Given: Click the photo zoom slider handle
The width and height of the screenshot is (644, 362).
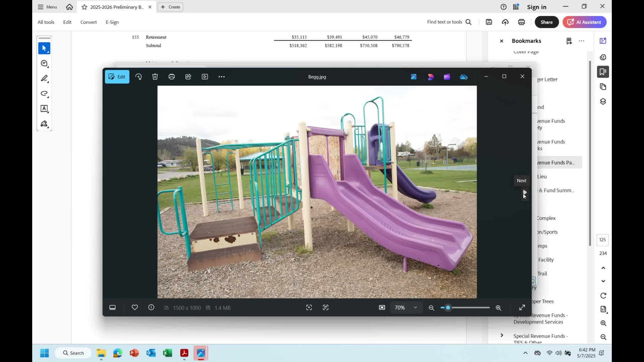Looking at the screenshot, I should coord(448,308).
